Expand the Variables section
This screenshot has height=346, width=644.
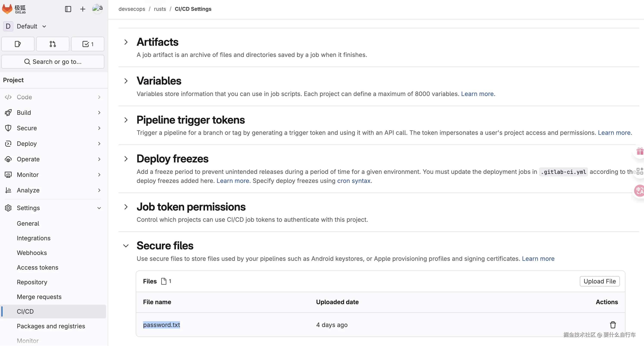tap(126, 81)
